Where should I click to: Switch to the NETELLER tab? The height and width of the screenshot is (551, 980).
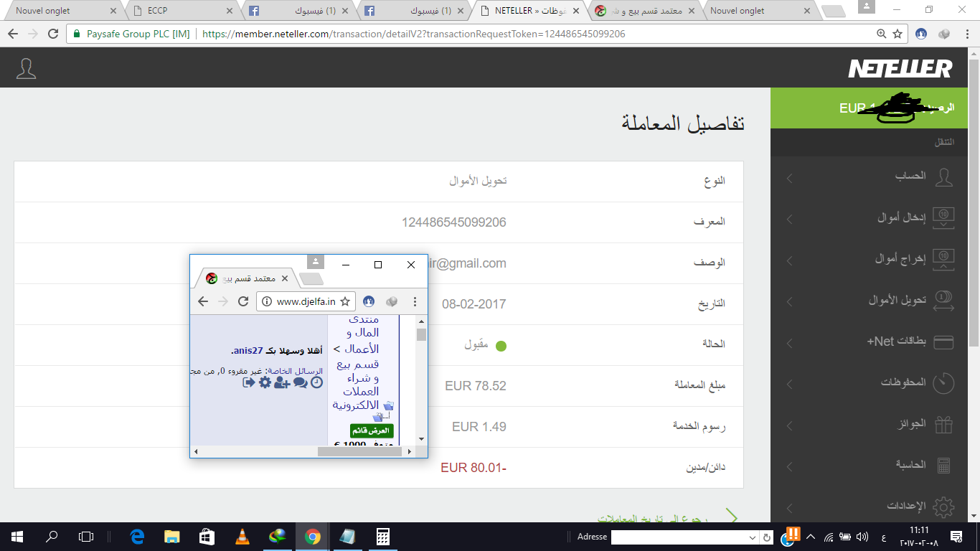[531, 11]
